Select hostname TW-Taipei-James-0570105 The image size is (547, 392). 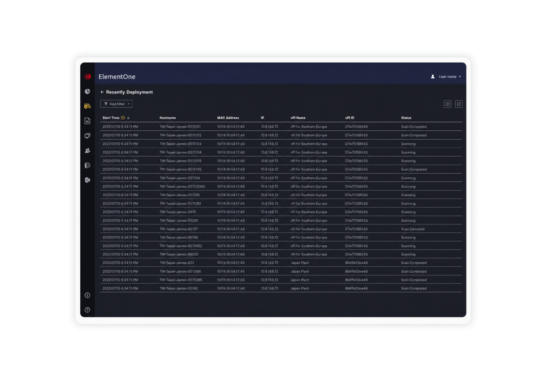tap(180, 161)
